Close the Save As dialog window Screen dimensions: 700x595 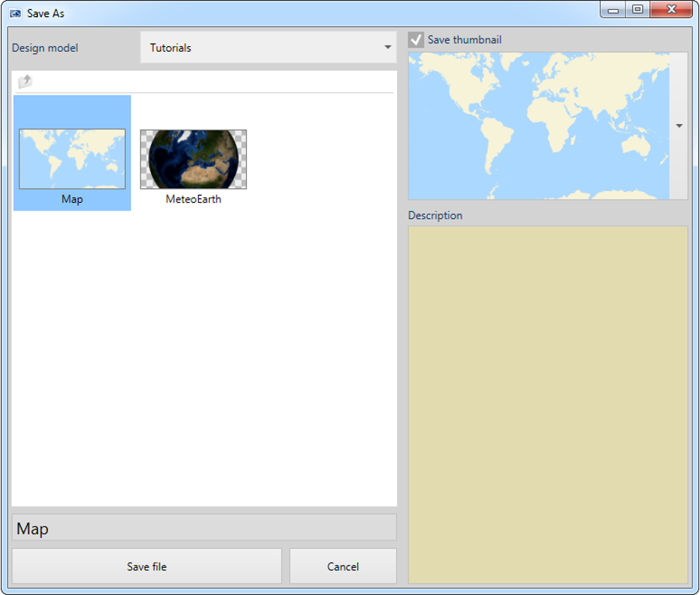(x=671, y=9)
